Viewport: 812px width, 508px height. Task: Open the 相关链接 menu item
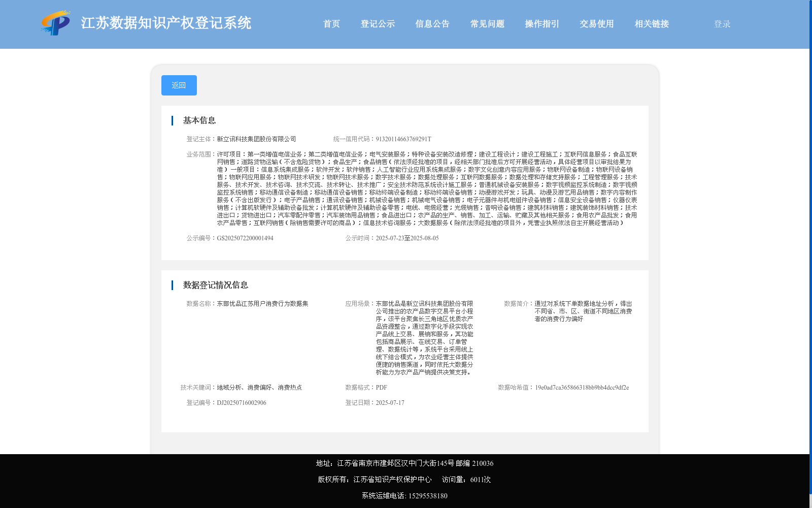click(652, 24)
